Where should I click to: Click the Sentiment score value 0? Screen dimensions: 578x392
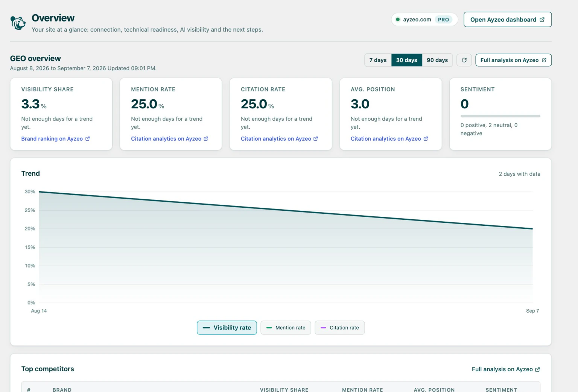pyautogui.click(x=465, y=104)
